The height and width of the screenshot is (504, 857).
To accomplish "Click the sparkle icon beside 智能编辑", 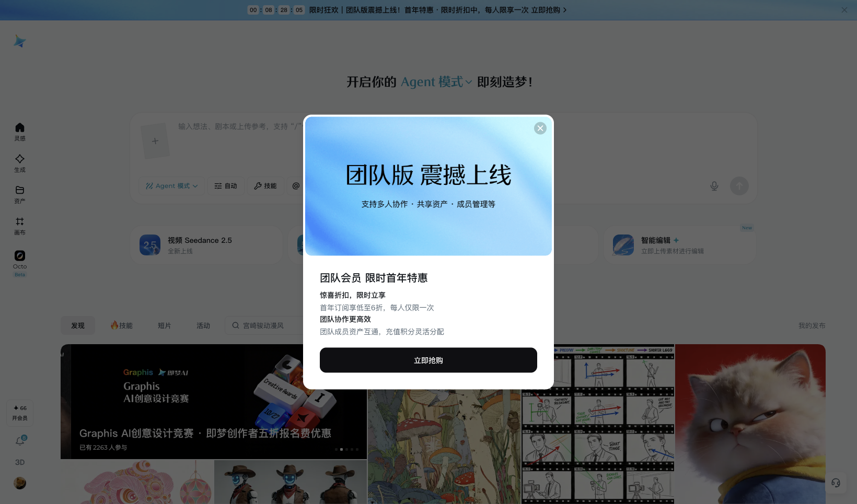I will 676,240.
